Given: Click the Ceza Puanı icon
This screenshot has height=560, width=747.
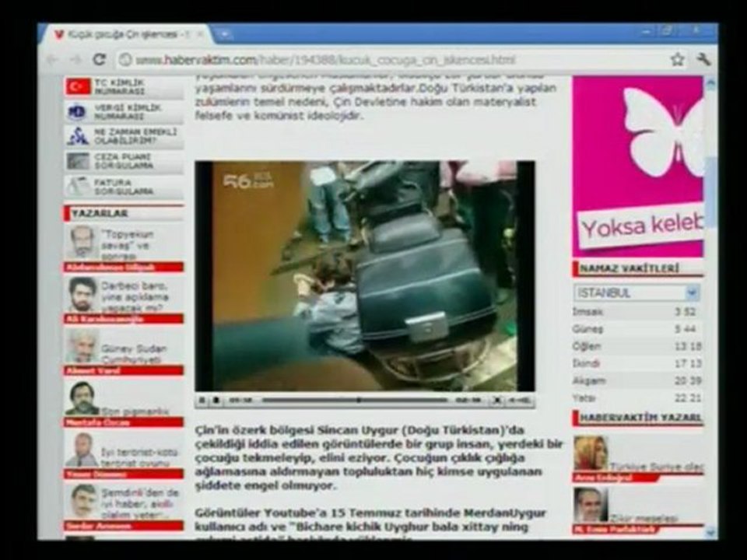Looking at the screenshot, I should pos(77,162).
